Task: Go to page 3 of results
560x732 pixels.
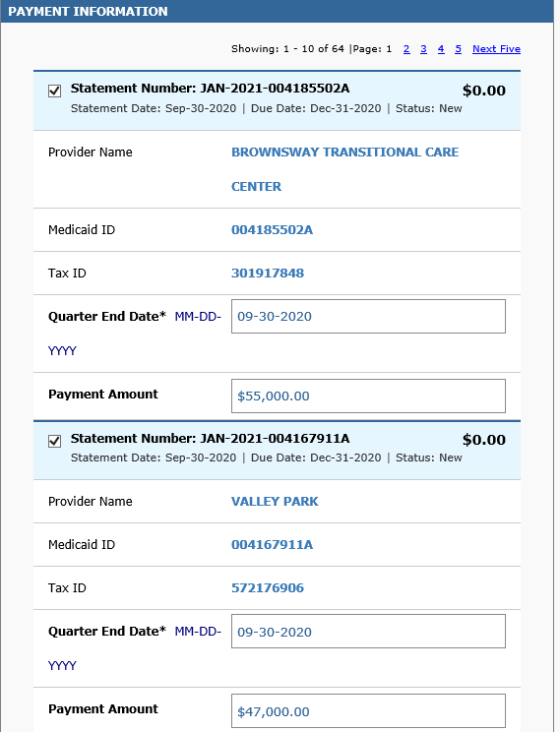Action: [x=423, y=49]
